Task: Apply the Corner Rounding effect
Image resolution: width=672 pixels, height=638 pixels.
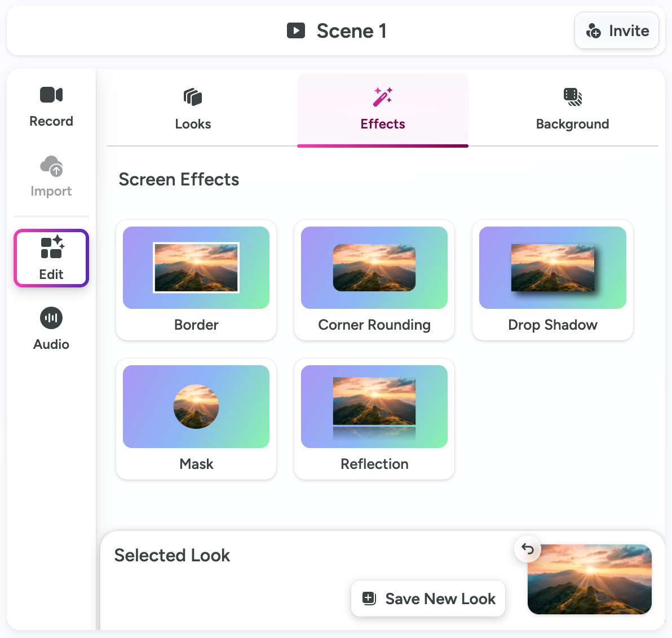Action: (x=374, y=280)
